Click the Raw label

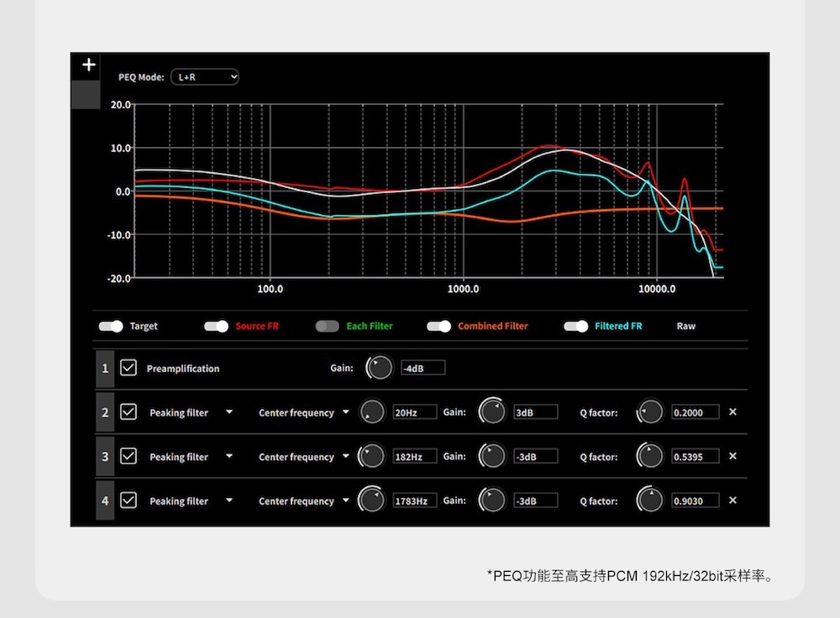click(x=686, y=326)
